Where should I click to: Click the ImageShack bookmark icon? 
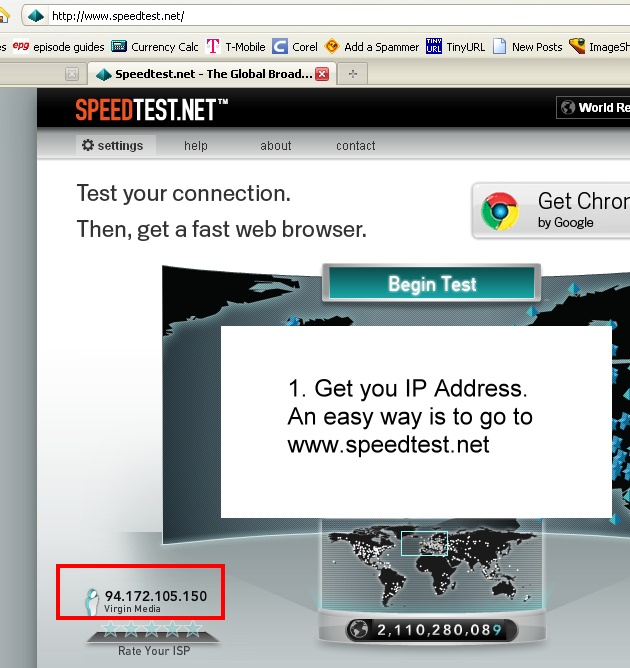coord(577,46)
